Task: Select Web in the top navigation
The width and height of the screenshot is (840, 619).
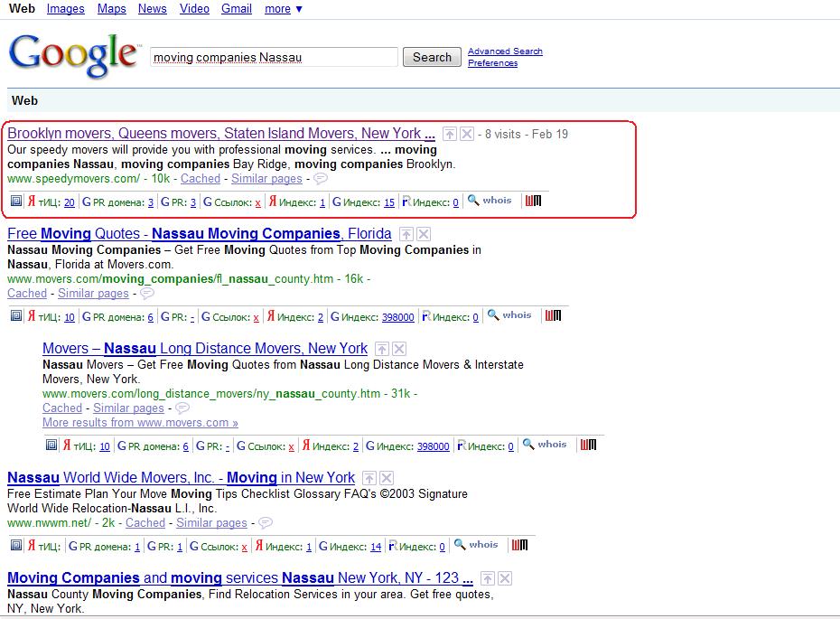Action: (x=22, y=8)
